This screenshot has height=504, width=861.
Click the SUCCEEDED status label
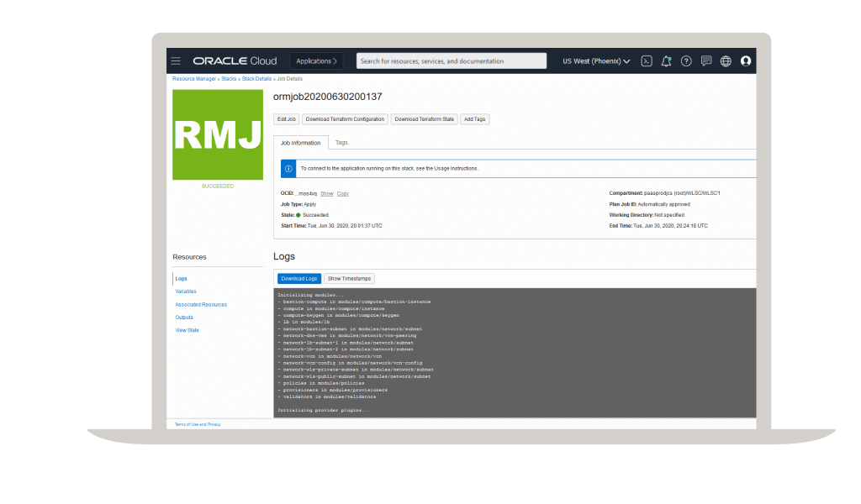click(x=218, y=186)
